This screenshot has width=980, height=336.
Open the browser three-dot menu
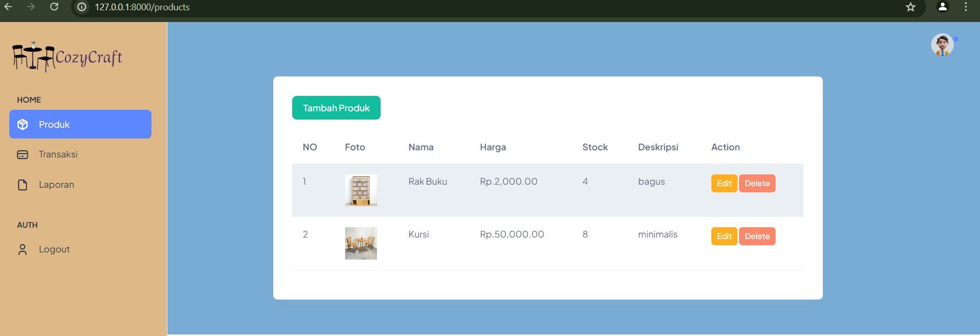966,7
